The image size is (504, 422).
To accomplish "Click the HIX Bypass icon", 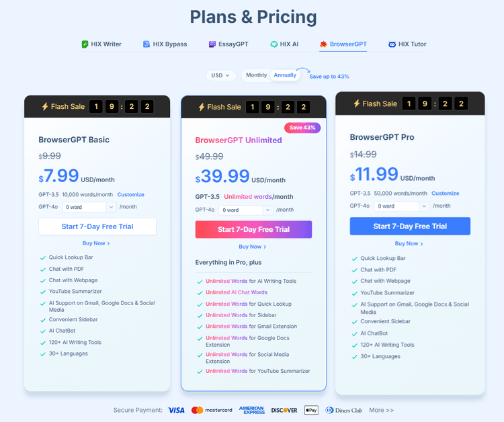I will pyautogui.click(x=146, y=44).
